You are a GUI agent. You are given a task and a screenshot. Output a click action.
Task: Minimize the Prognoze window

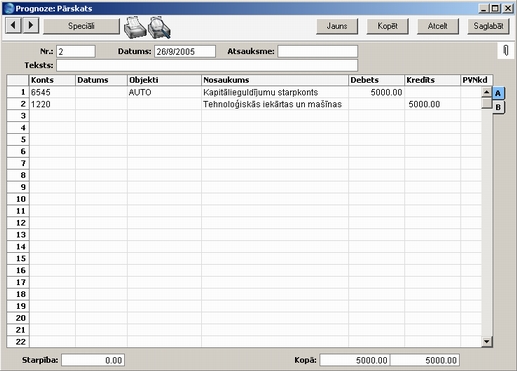[x=484, y=8]
